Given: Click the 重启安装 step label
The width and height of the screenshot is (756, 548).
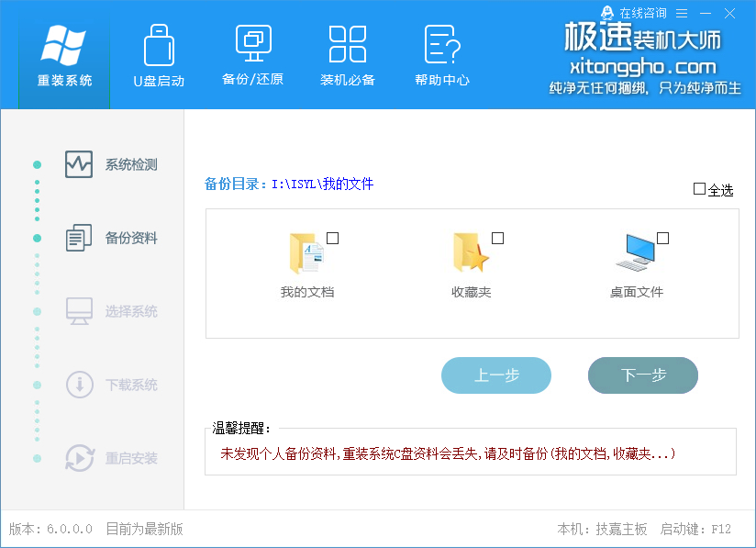Looking at the screenshot, I should tap(131, 458).
